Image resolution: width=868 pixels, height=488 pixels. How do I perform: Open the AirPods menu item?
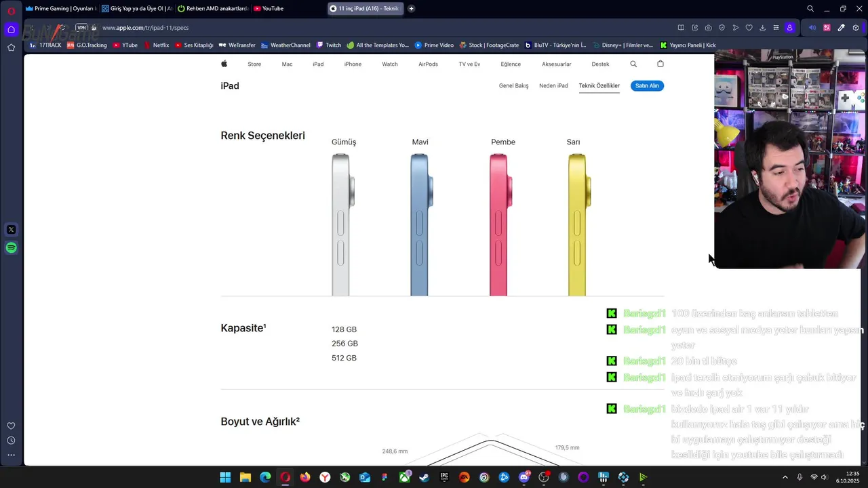coord(428,64)
